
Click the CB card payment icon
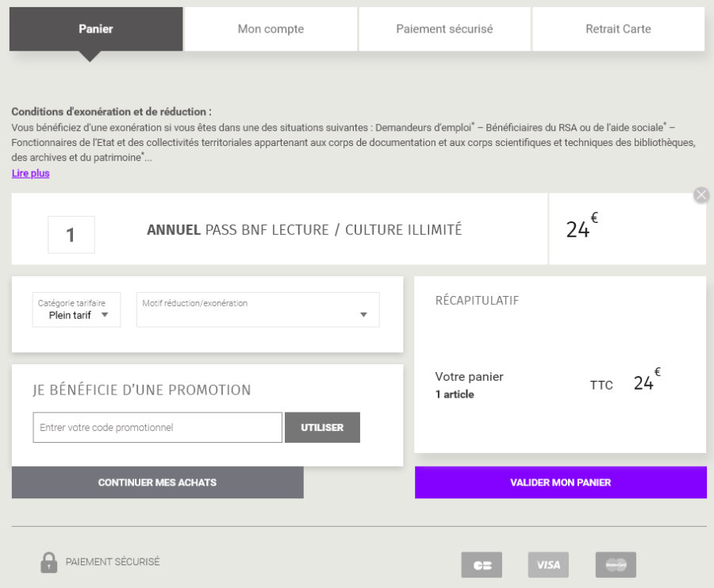[482, 565]
